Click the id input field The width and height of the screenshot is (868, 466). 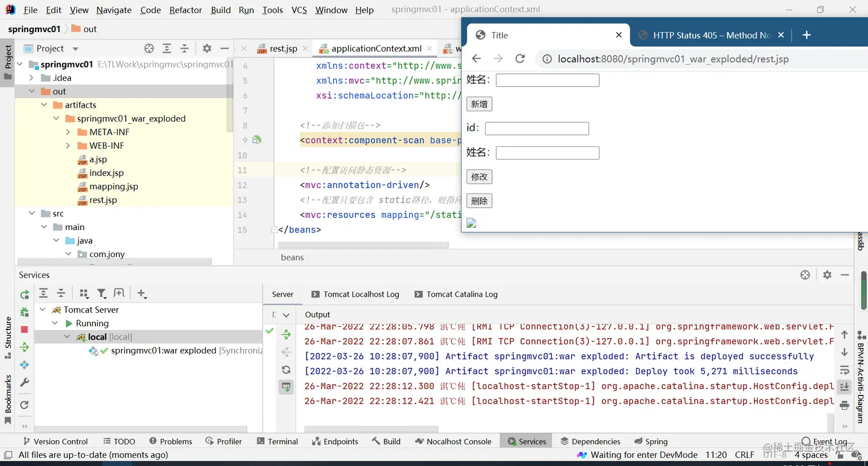537,129
